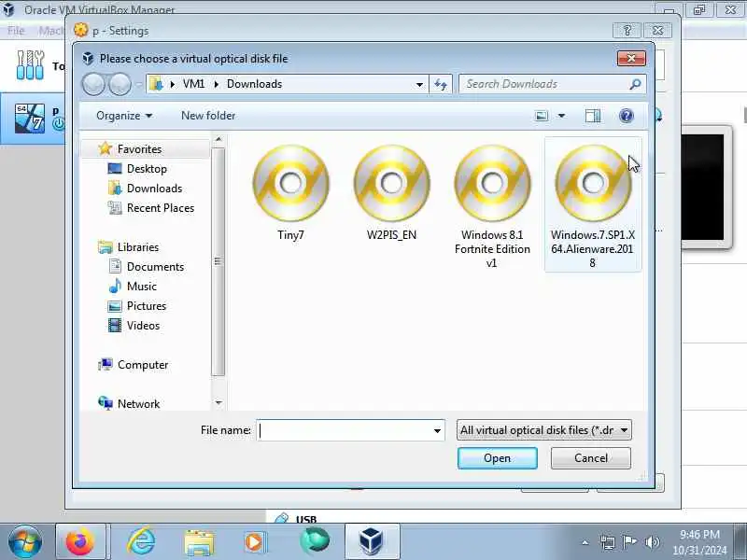The width and height of the screenshot is (747, 560).
Task: Click the network tray icon
Action: click(608, 542)
